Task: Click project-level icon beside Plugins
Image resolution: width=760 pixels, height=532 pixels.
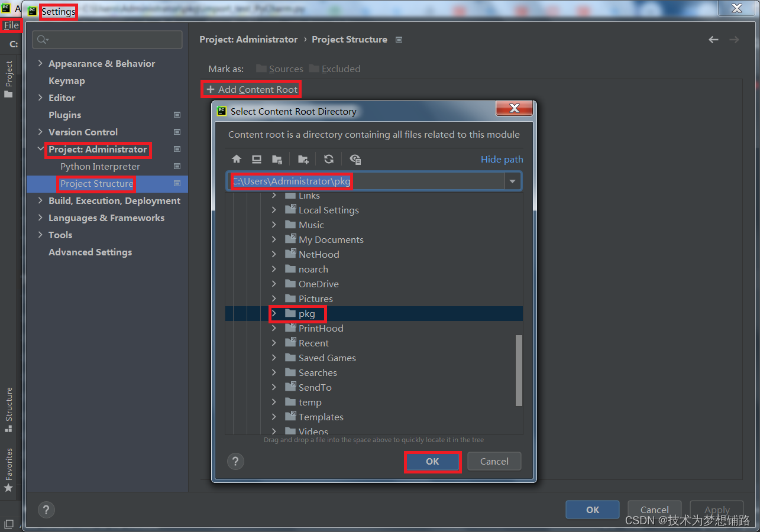Action: coord(177,115)
